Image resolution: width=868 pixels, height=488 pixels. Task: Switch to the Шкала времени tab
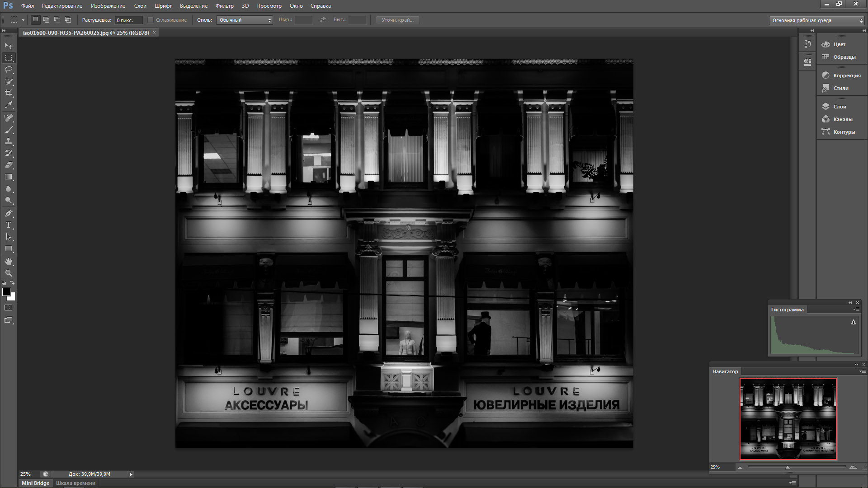tap(75, 483)
